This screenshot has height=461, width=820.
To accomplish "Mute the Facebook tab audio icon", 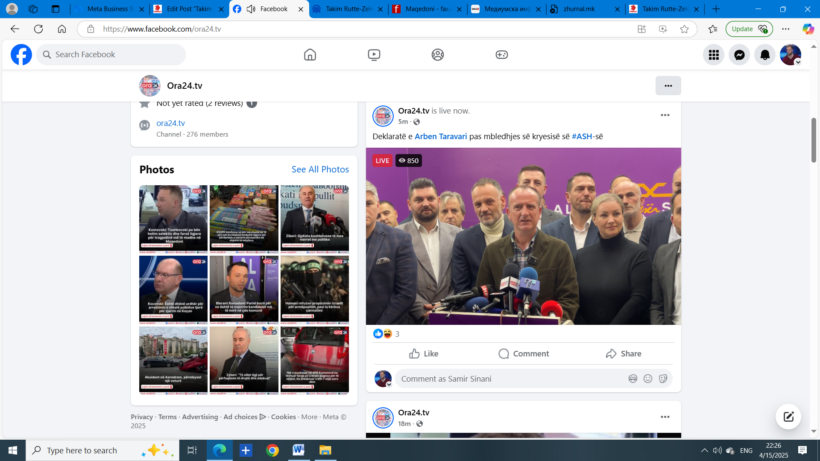I will pyautogui.click(x=251, y=9).
